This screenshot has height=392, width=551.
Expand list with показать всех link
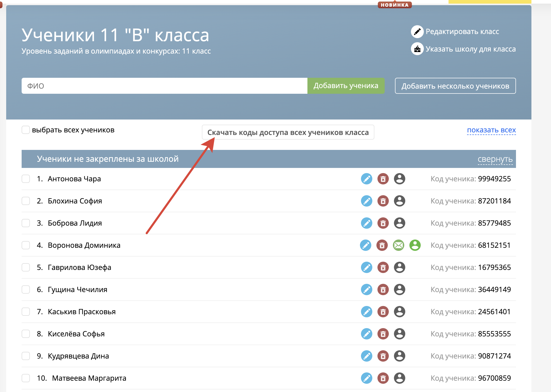tap(491, 130)
